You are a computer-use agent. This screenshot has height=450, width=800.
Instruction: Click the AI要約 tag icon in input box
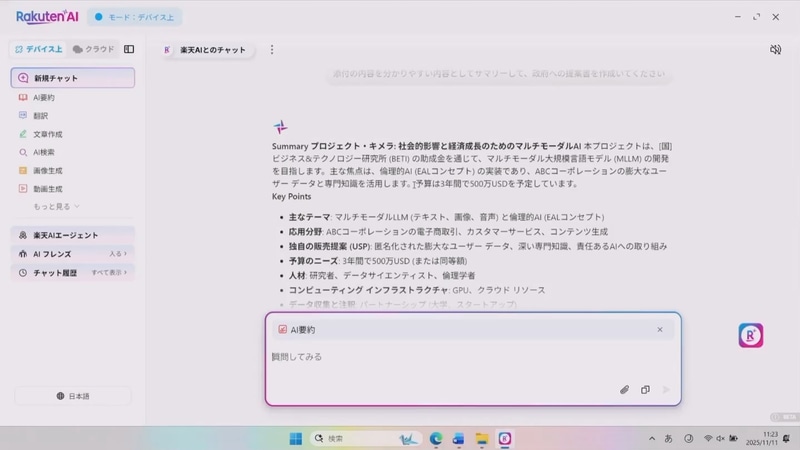click(x=282, y=330)
